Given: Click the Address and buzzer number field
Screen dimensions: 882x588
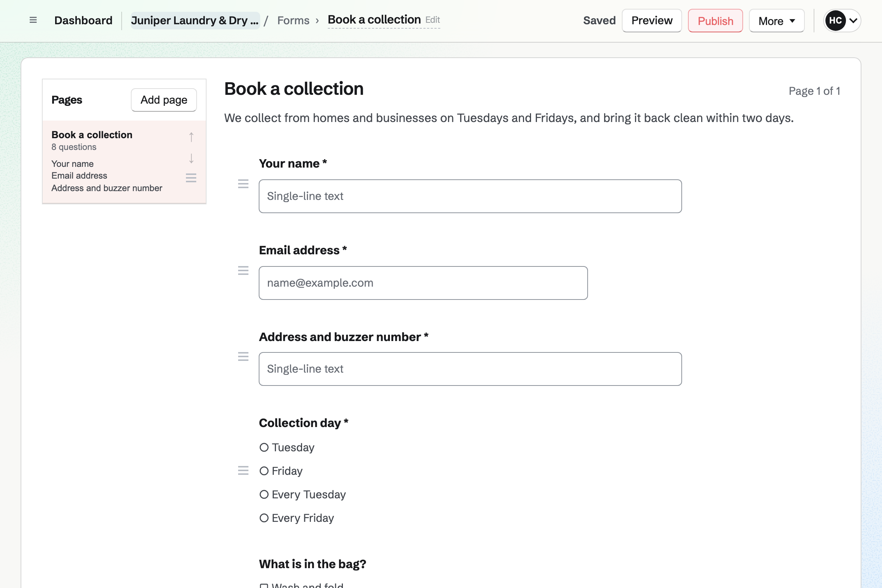Looking at the screenshot, I should click(470, 369).
